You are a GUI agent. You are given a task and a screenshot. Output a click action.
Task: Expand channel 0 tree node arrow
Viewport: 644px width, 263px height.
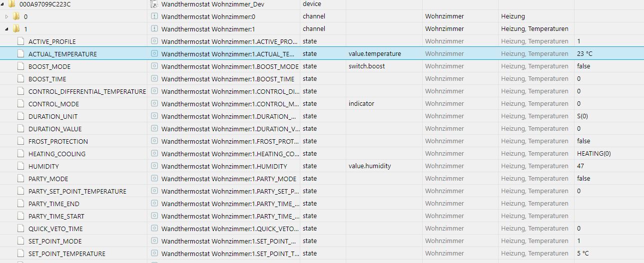[x=6, y=16]
